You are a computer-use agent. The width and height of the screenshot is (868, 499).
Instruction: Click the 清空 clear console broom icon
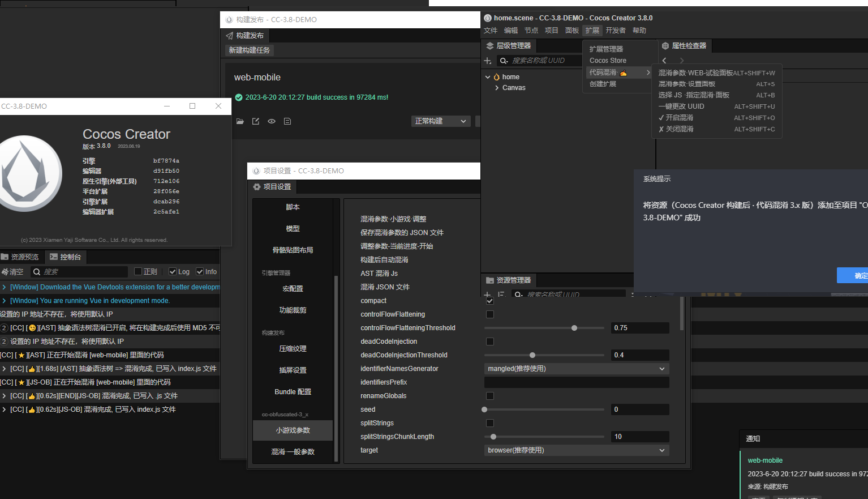pos(5,272)
